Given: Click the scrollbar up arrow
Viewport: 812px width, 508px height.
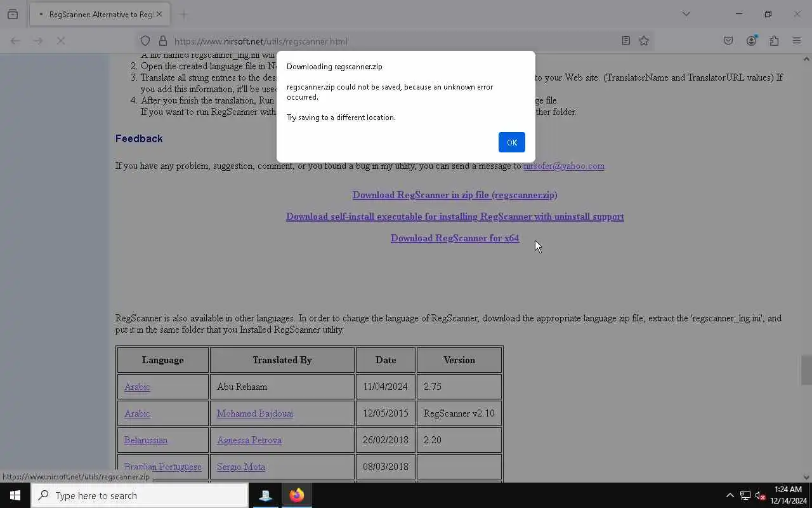Looking at the screenshot, I should pos(806,59).
